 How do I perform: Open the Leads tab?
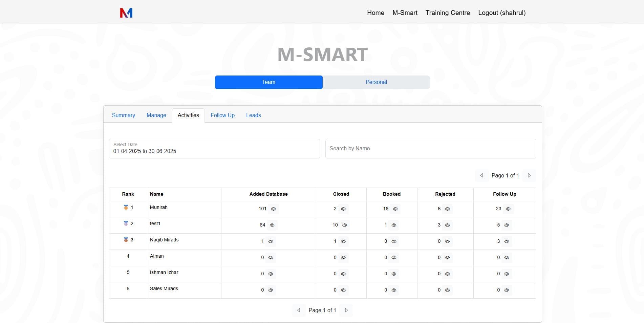(x=253, y=115)
